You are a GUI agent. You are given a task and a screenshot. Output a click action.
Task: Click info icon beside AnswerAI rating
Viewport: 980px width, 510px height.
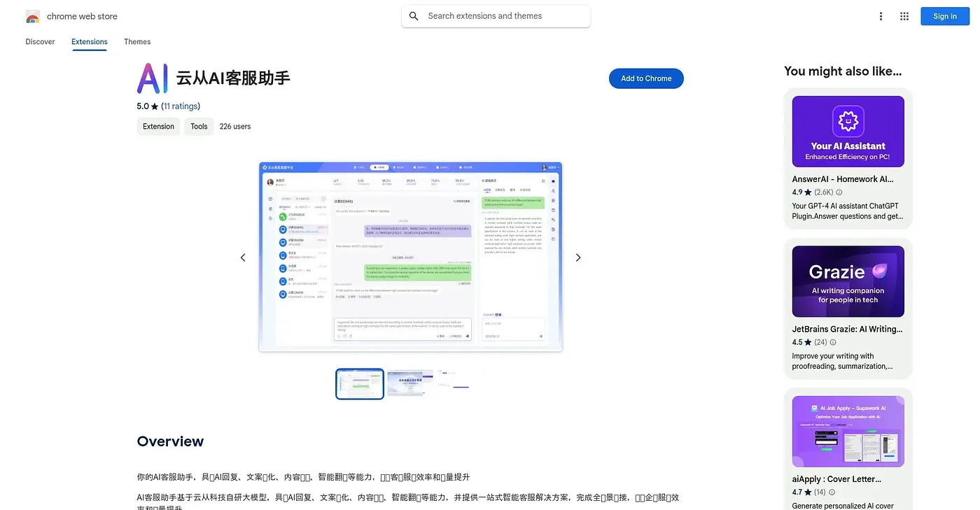839,192
